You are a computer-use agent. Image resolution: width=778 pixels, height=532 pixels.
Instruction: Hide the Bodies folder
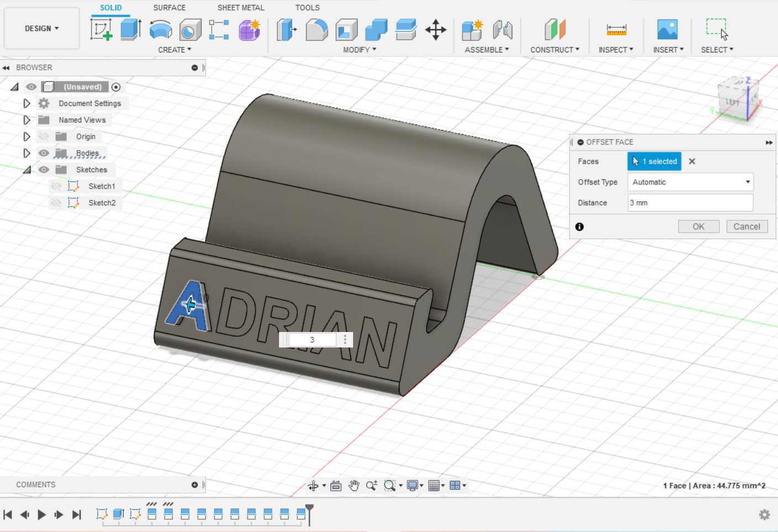point(44,153)
